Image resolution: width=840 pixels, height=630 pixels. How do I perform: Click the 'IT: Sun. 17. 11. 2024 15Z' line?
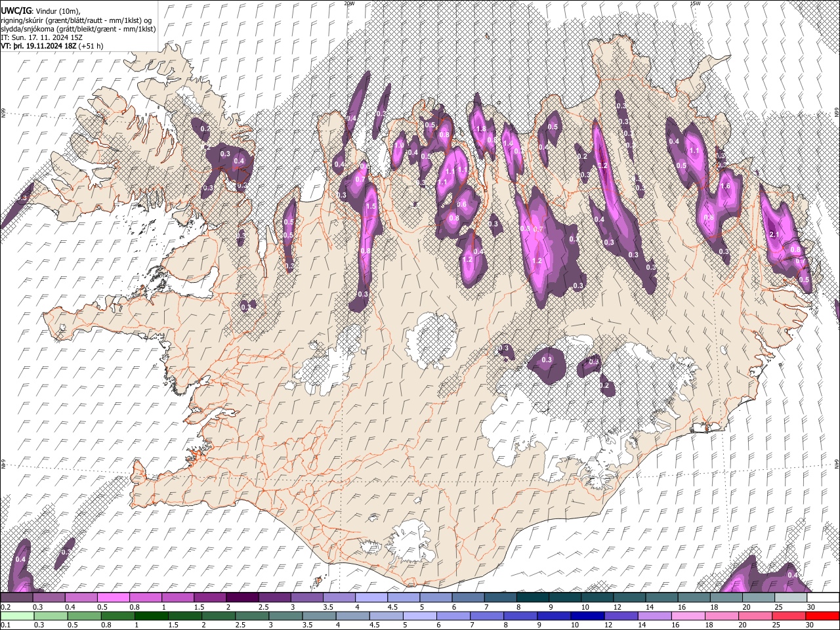coord(41,37)
